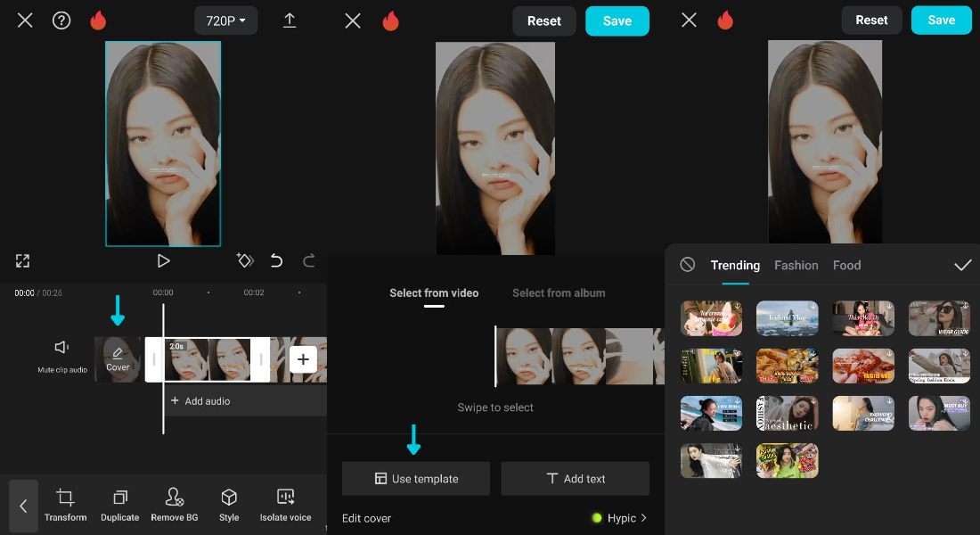The image size is (980, 535).
Task: Select the Duplicate tool
Action: (x=120, y=506)
